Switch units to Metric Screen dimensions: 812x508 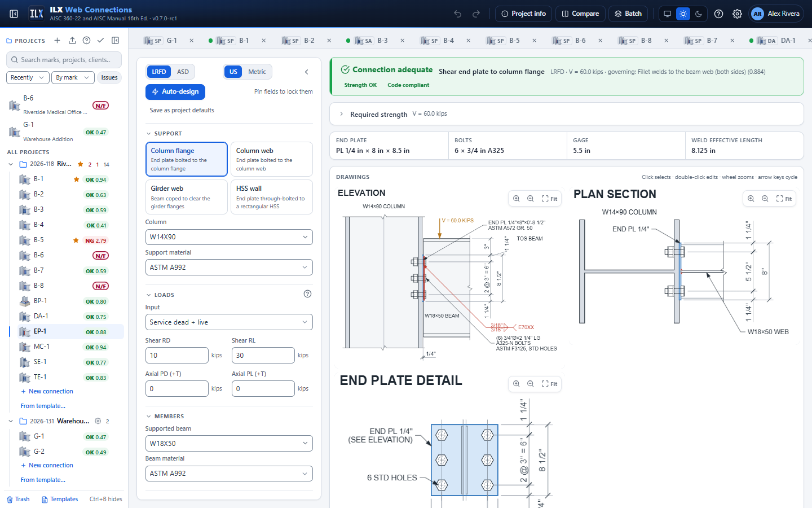[257, 72]
